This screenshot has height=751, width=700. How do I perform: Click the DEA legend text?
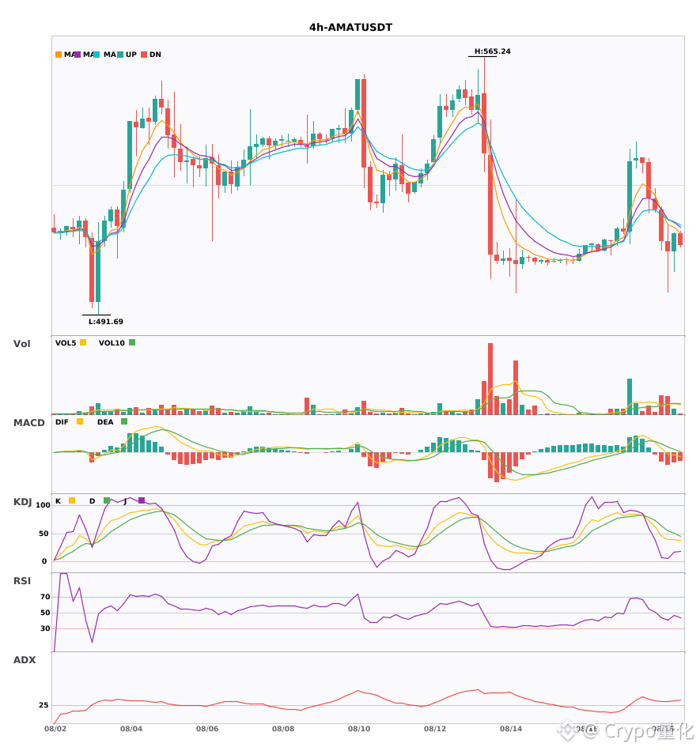click(x=105, y=422)
